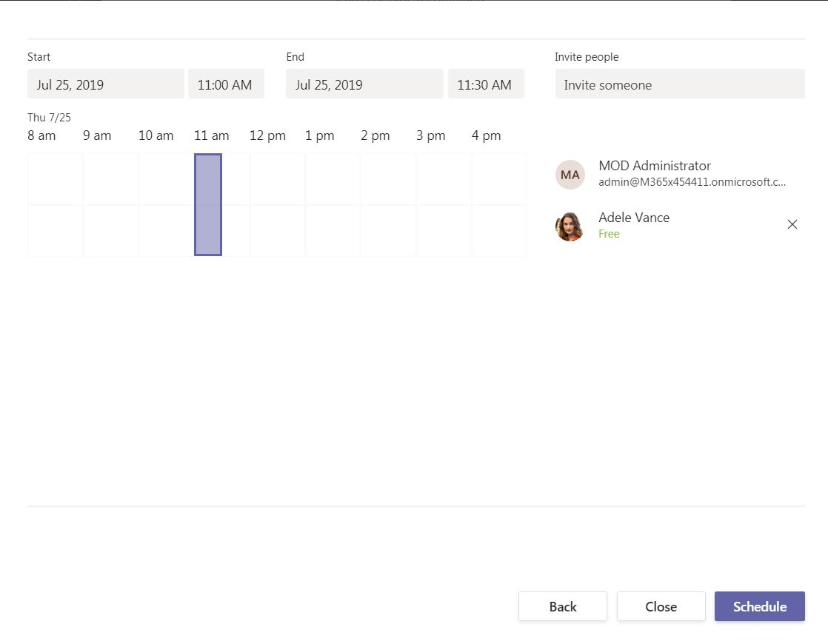Viewport: 828px width, 644px height.
Task: Click the 3 pm slot in scheduler grid
Action: click(444, 204)
